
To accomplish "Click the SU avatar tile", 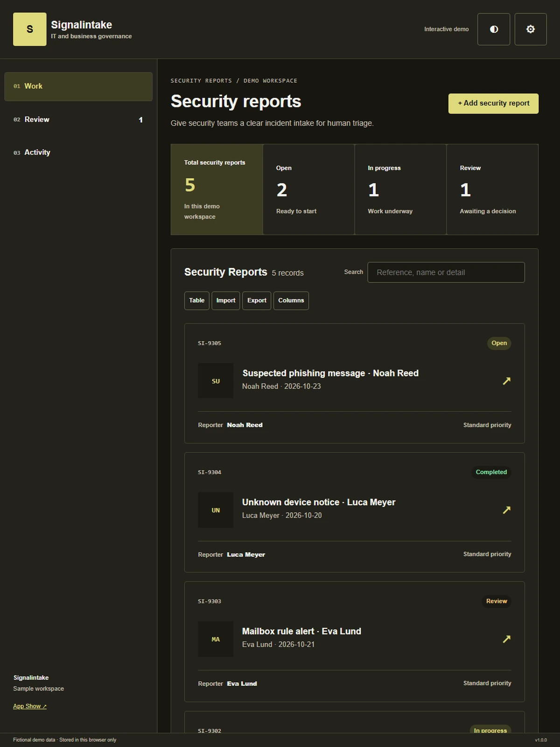I will (216, 381).
